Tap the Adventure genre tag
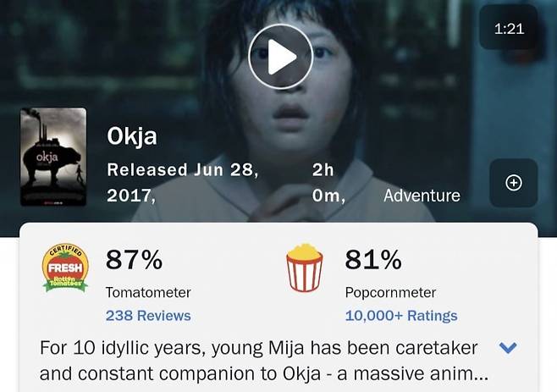Screen dimensions: 557x392 [422, 196]
